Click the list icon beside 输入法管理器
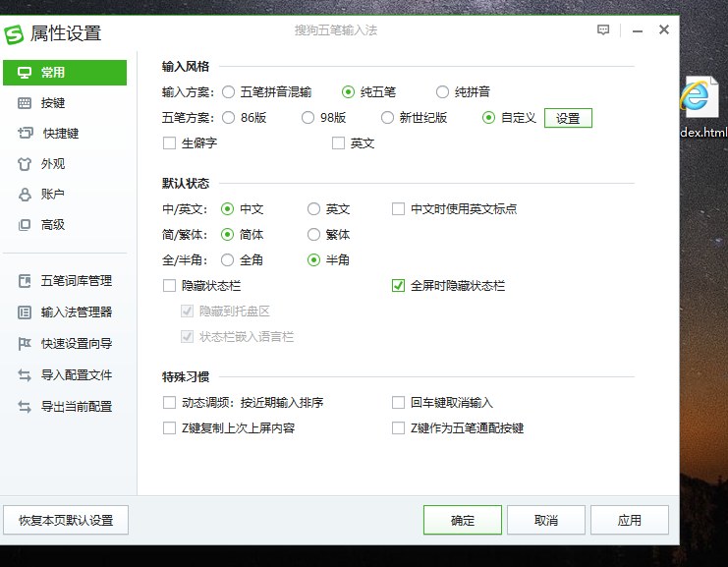The height and width of the screenshot is (567, 728). pyautogui.click(x=25, y=312)
